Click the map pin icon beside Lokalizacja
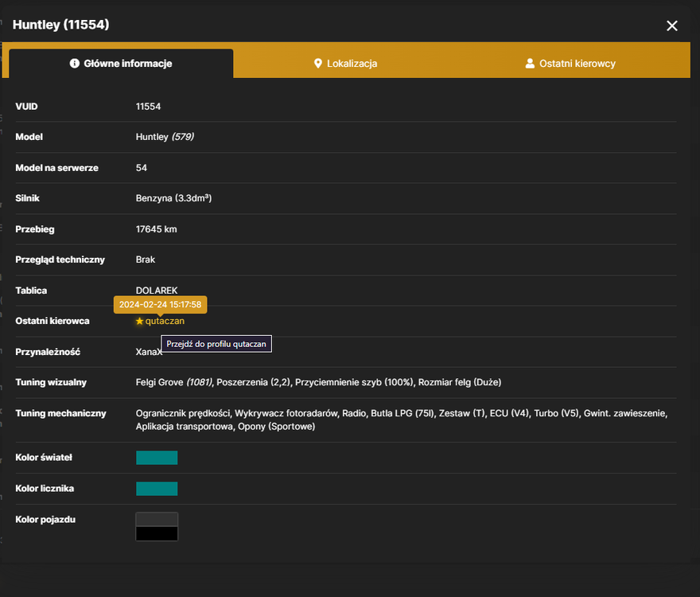This screenshot has height=597, width=700. [318, 64]
